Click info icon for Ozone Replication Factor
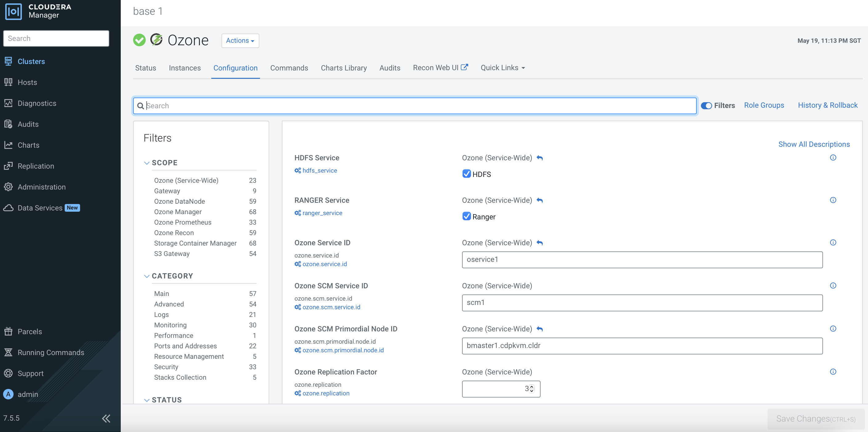The height and width of the screenshot is (432, 868). pyautogui.click(x=833, y=372)
